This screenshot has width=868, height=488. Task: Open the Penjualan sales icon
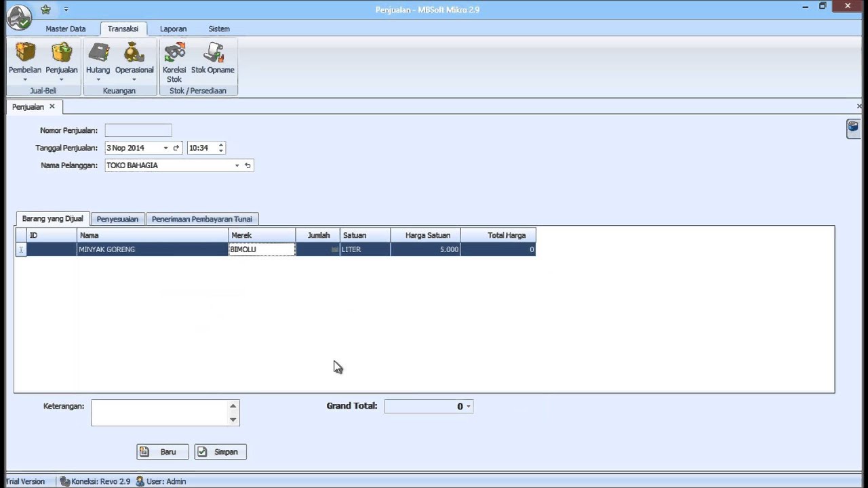62,52
